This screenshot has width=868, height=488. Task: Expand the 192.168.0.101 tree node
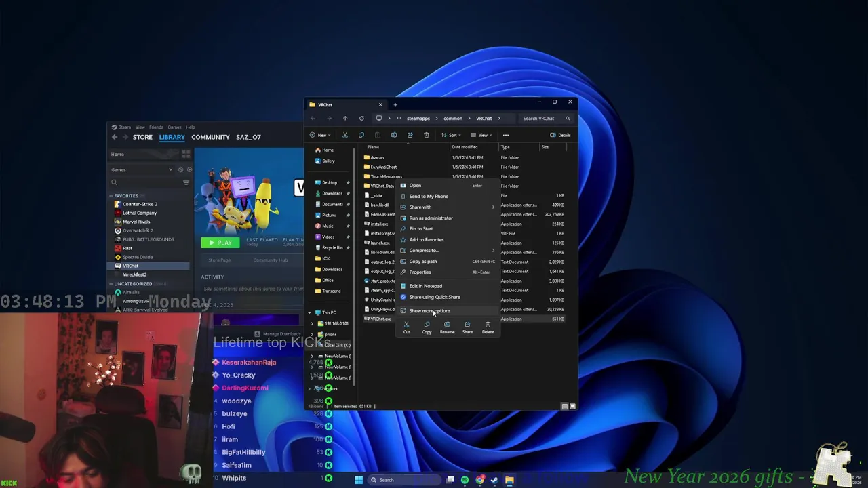(313, 323)
